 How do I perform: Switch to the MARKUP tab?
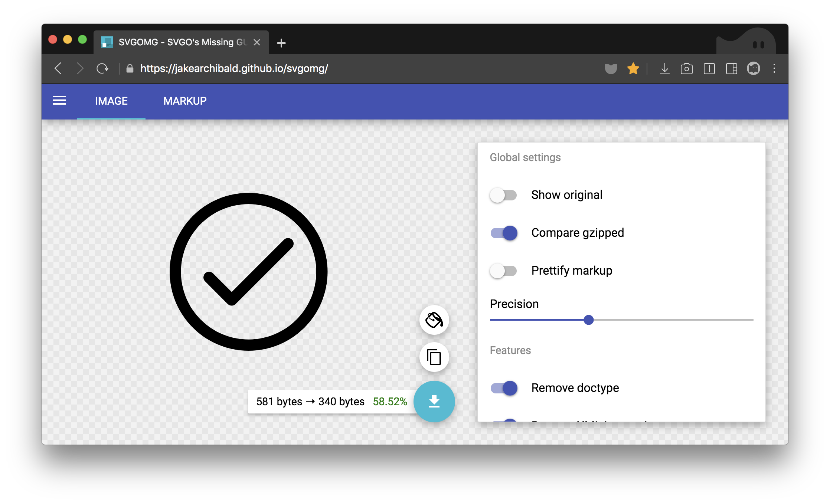tap(185, 101)
